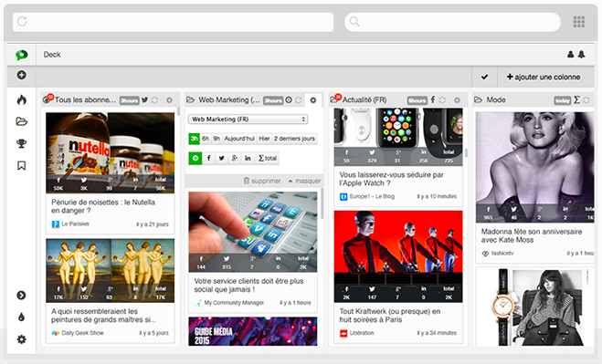The image size is (602, 364).
Task: Click the supprimer link
Action: pyautogui.click(x=262, y=181)
